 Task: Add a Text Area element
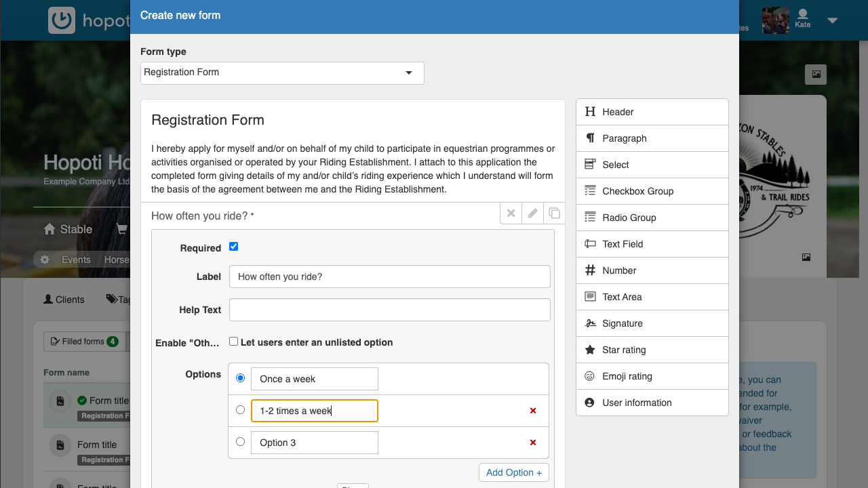click(652, 297)
